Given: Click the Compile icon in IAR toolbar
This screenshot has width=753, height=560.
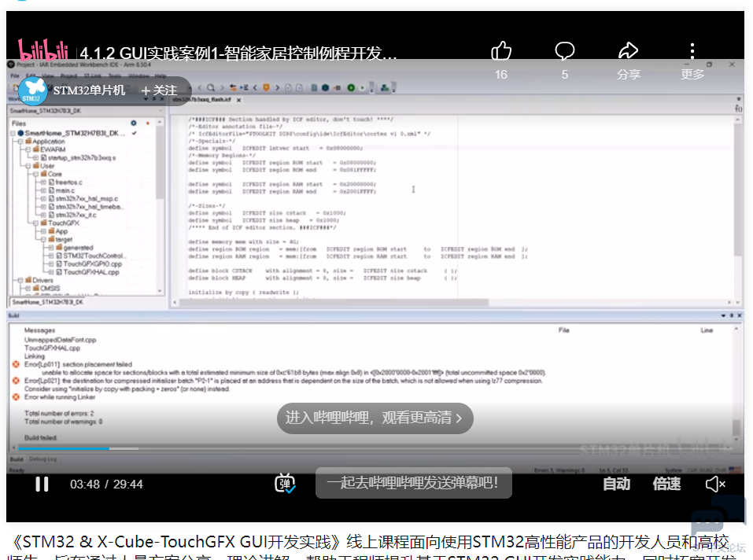Looking at the screenshot, I should 314,88.
